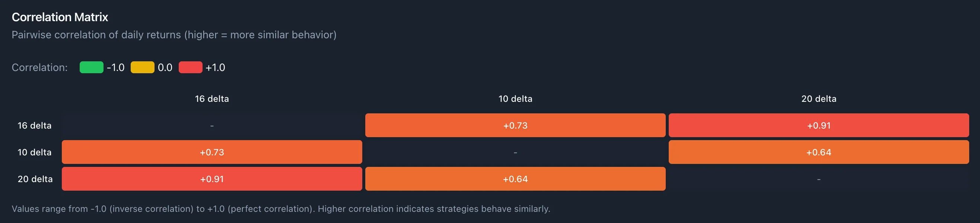Click the 20 delta row label
Screen dimensions: 980x223
click(35, 179)
